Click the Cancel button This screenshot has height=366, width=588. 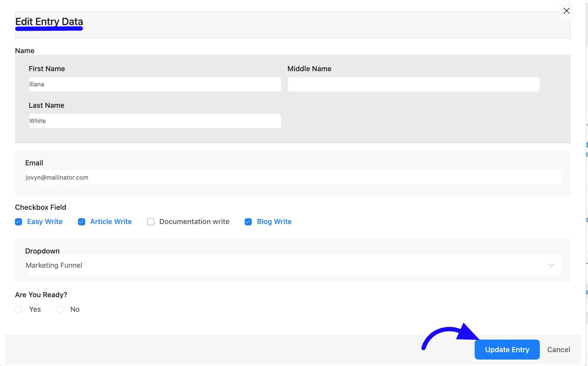(x=558, y=349)
